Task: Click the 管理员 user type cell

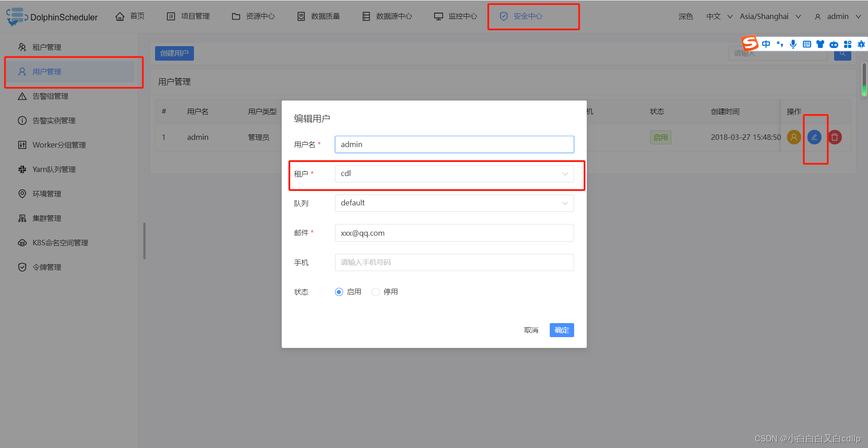Action: tap(259, 137)
